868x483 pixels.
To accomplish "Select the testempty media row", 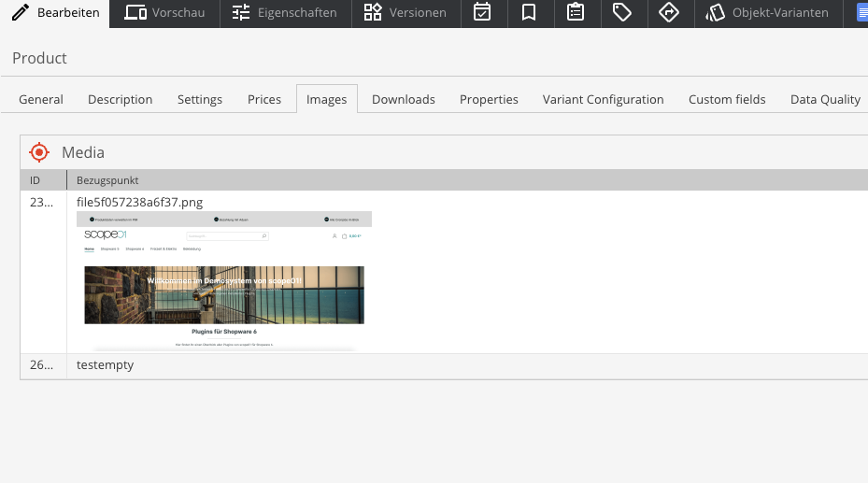I will click(x=444, y=365).
